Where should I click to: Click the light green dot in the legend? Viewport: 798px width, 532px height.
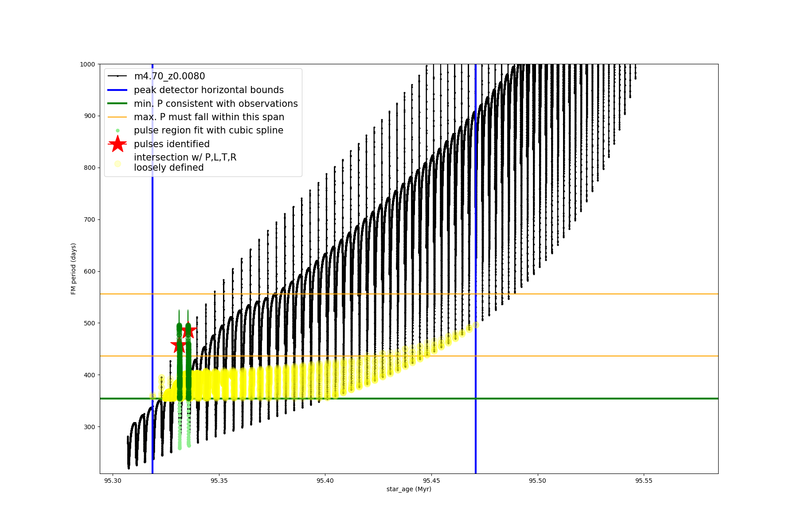[x=117, y=131]
